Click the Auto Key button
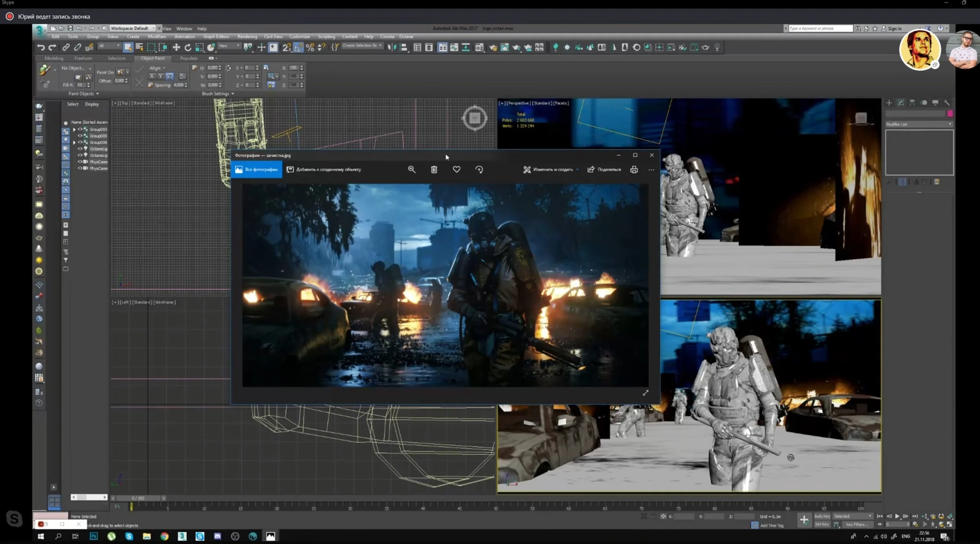Viewport: 980px width, 544px height. 822,516
